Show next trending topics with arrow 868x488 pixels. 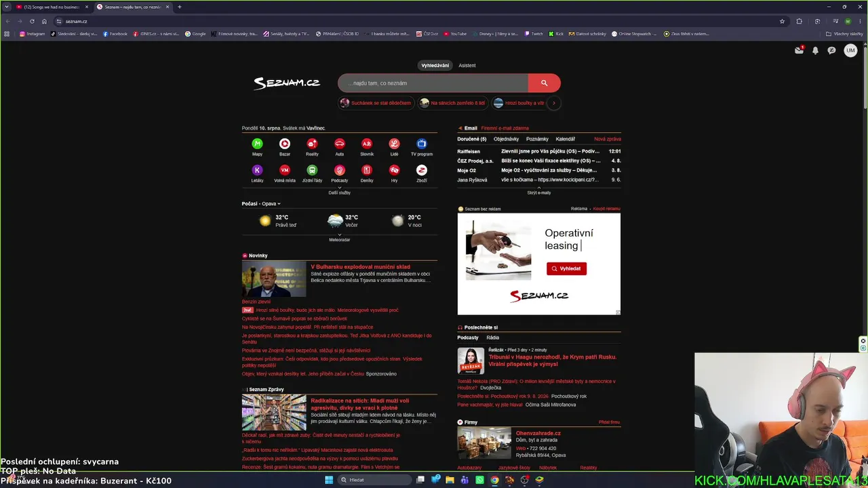[x=554, y=103]
